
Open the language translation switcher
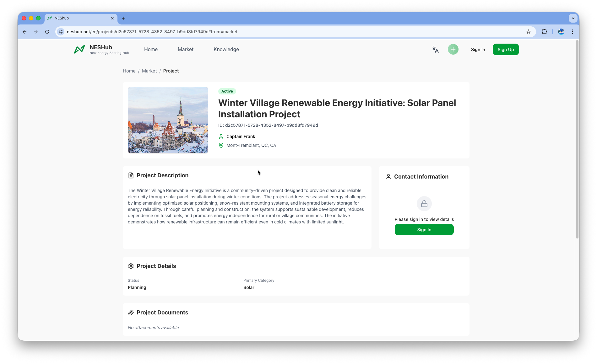click(x=435, y=49)
